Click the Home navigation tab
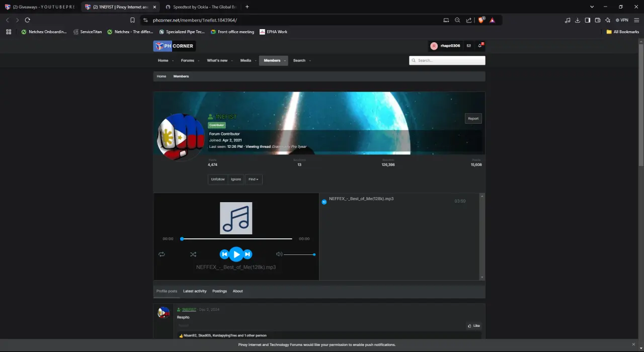 pos(163,60)
